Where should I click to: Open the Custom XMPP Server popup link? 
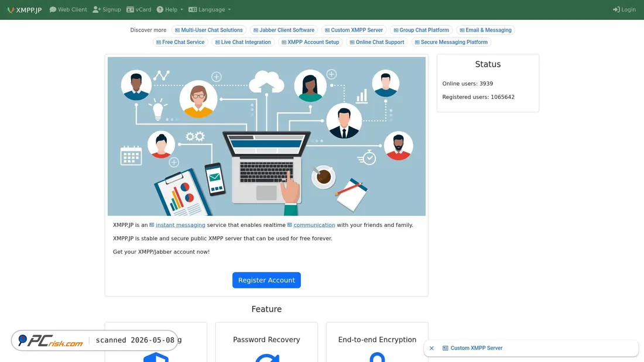[477, 348]
